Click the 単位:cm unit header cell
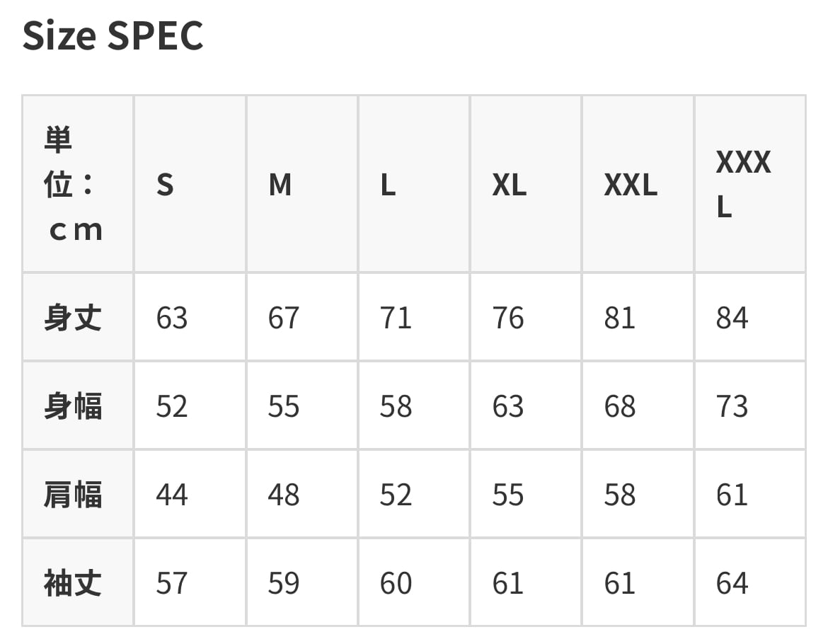828x644 pixels. click(x=74, y=185)
